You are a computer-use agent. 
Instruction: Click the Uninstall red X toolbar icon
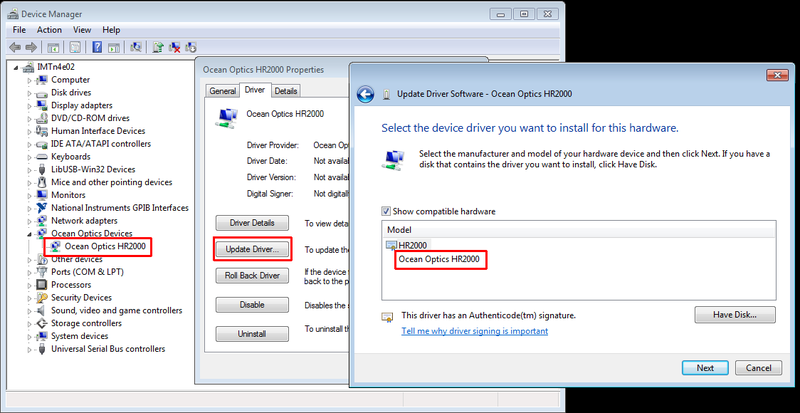pyautogui.click(x=174, y=47)
